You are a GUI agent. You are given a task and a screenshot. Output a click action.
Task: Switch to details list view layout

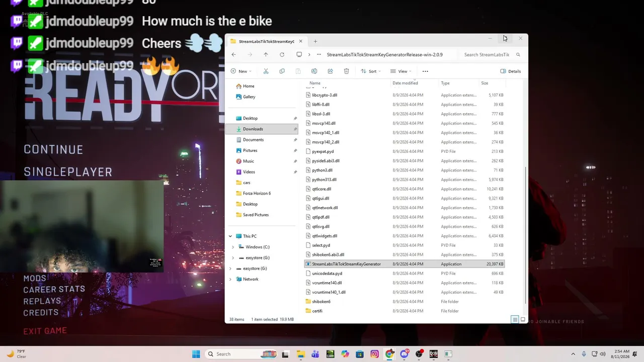(515, 320)
